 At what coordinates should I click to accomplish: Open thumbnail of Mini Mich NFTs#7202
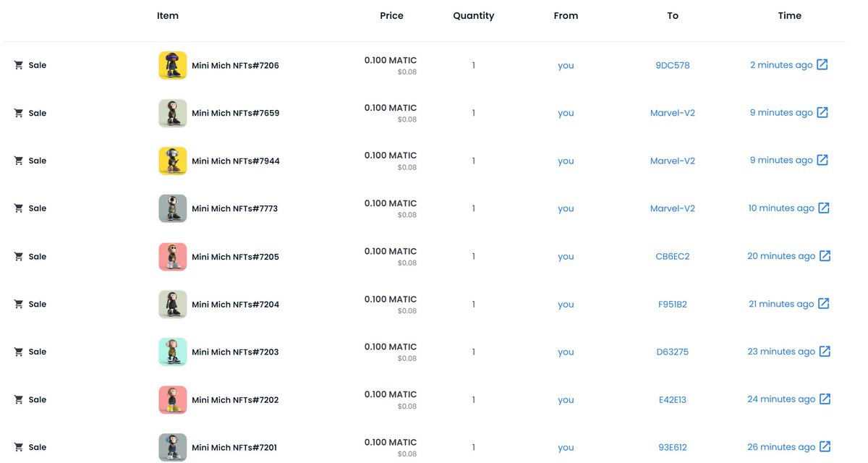[x=173, y=399]
